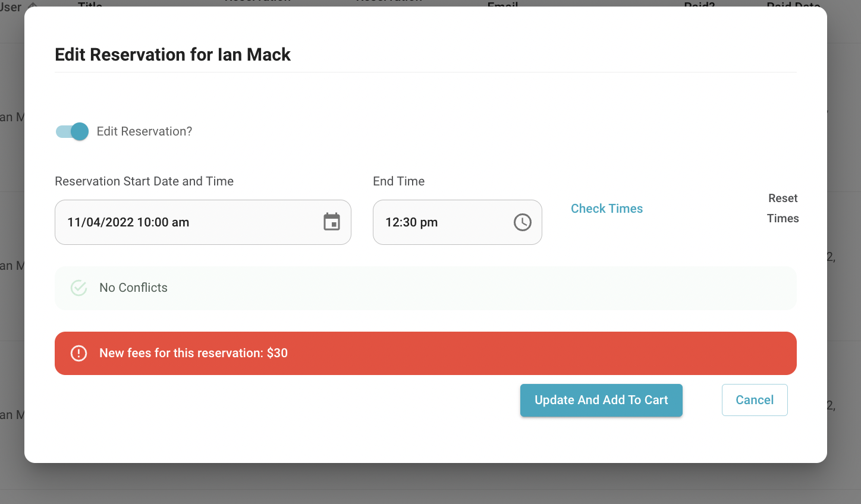
Task: Open the clock time picker icon
Action: pyautogui.click(x=522, y=222)
